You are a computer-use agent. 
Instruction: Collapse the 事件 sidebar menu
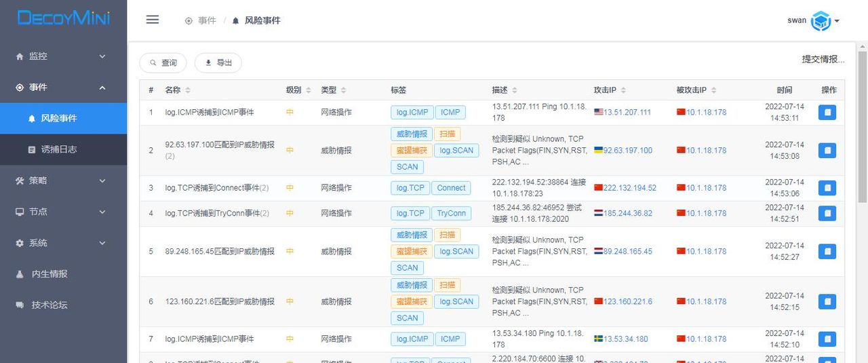(64, 88)
